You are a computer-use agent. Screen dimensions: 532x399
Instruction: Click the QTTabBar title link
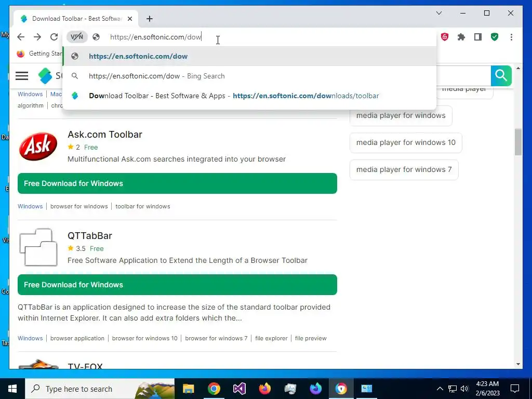(x=89, y=236)
